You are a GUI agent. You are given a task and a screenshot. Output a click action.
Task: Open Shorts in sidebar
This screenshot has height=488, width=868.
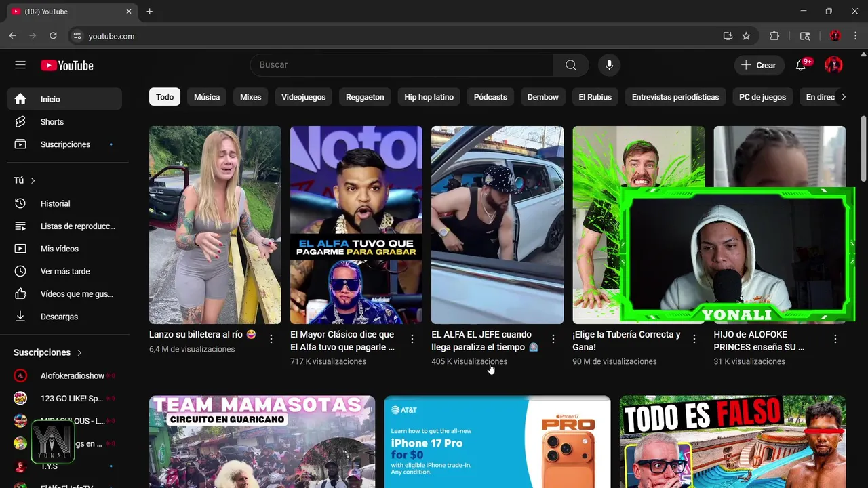pos(64,122)
